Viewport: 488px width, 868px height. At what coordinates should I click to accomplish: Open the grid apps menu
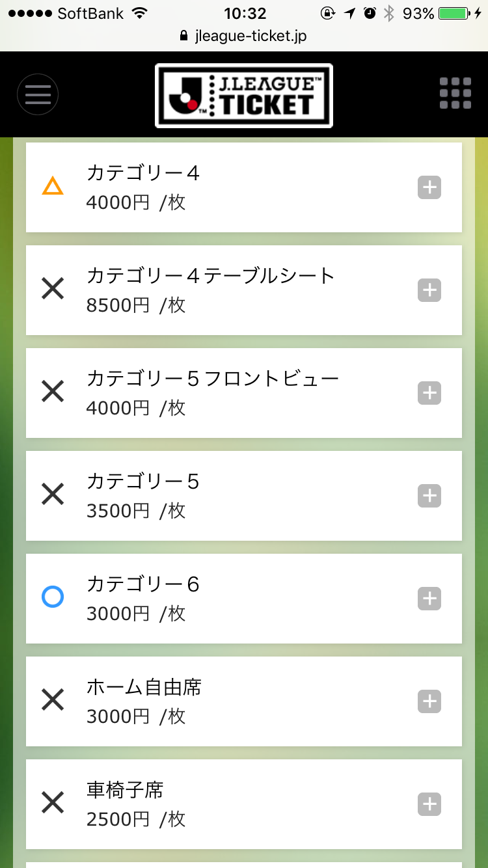(x=455, y=94)
